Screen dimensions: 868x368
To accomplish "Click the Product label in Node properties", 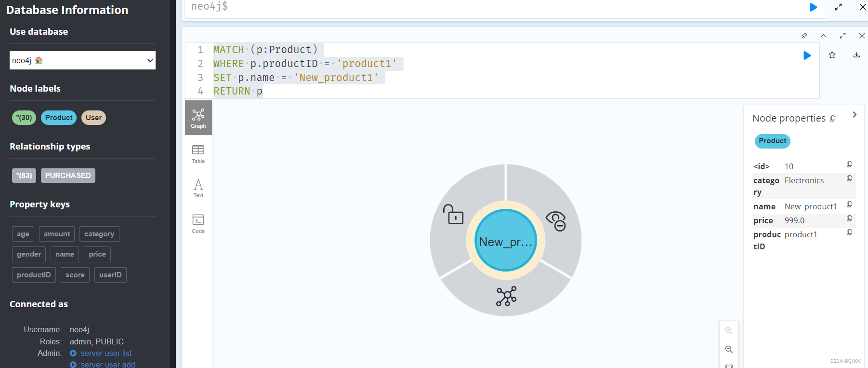I will point(772,141).
